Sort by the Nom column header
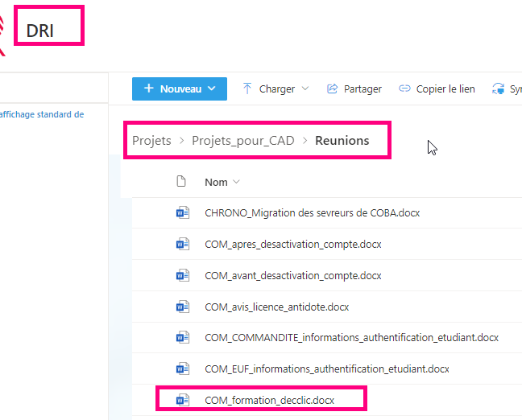This screenshot has width=522, height=420. (217, 183)
